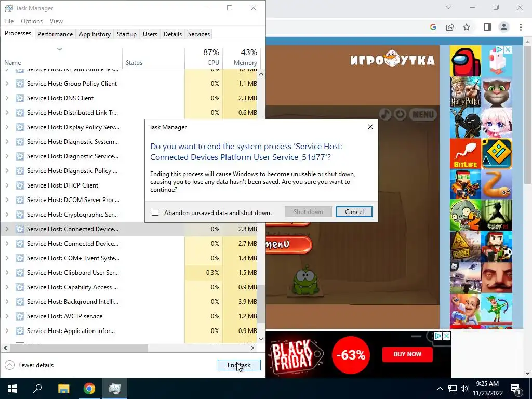Click the restart icon in the game
The image size is (532, 399).
click(400, 114)
